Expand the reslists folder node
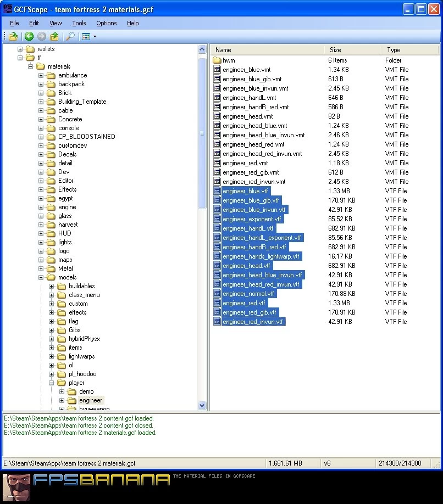The width and height of the screenshot is (443, 504). click(20, 49)
